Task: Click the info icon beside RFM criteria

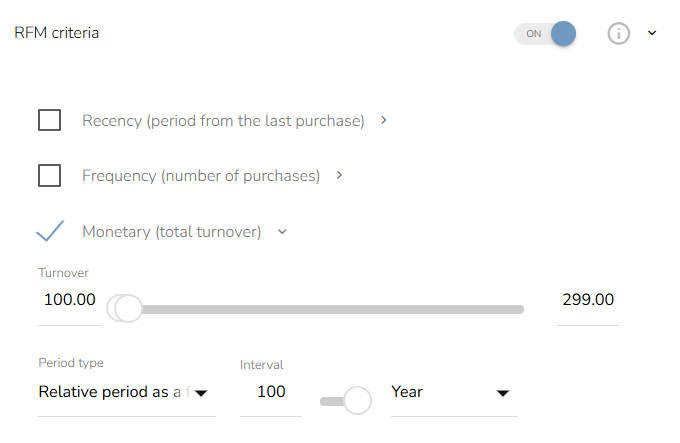Action: point(619,33)
